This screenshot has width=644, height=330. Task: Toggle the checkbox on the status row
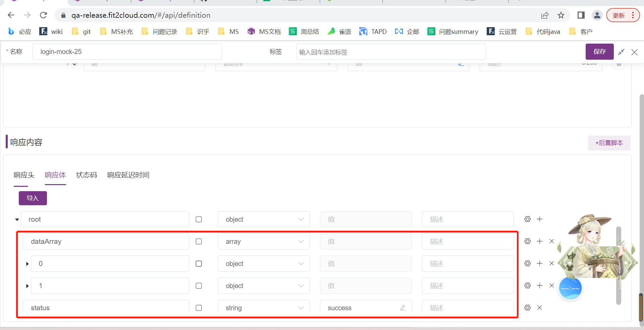coord(199,308)
